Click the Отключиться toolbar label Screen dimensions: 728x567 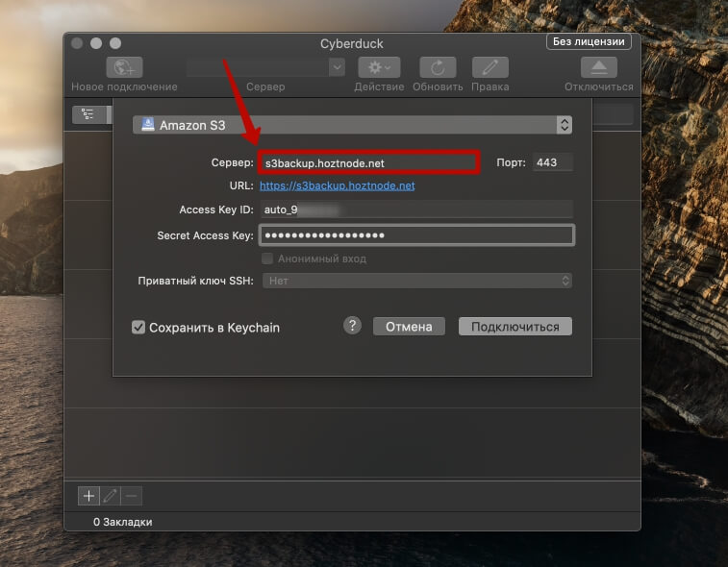click(598, 86)
